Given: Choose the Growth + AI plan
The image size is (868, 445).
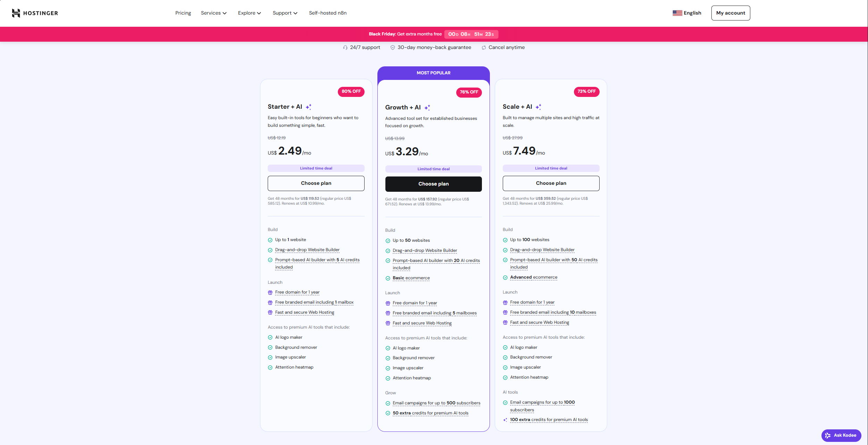Looking at the screenshot, I should pyautogui.click(x=433, y=184).
